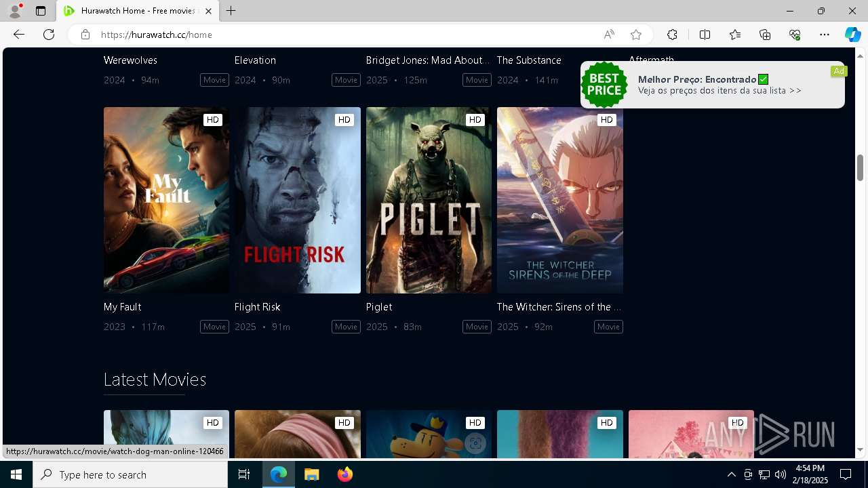
Task: Open a new browser tab
Action: click(x=231, y=11)
